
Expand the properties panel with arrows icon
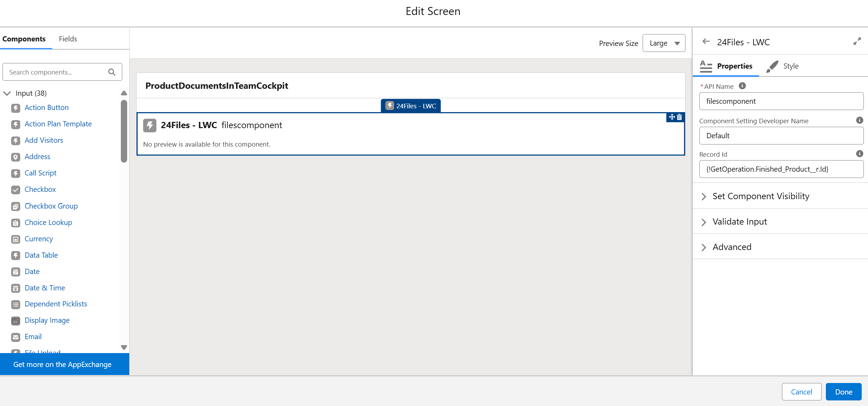pyautogui.click(x=857, y=41)
